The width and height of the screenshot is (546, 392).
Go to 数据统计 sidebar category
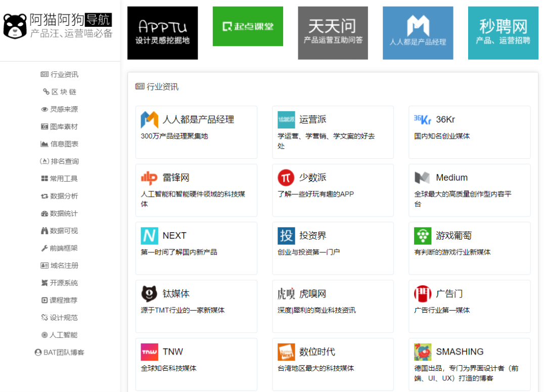tap(60, 213)
